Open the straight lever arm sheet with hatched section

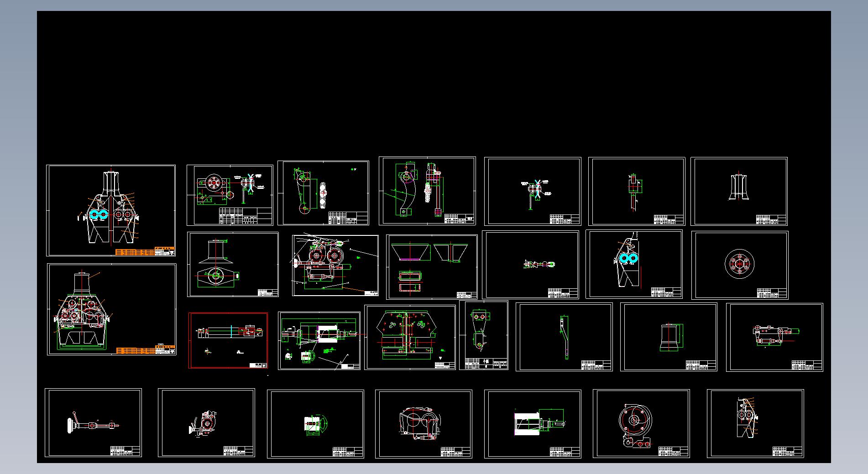tap(323, 193)
